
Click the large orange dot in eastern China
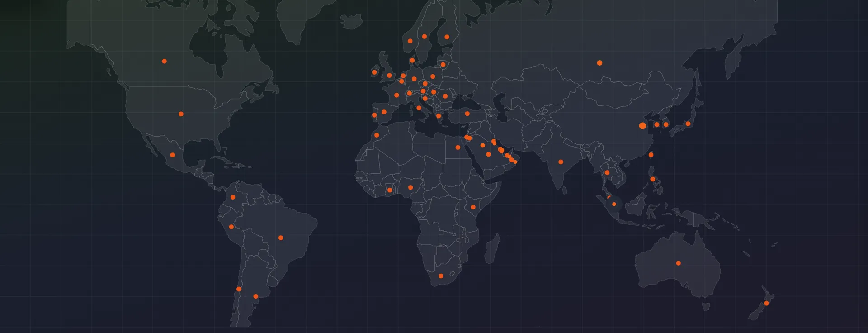[642, 126]
